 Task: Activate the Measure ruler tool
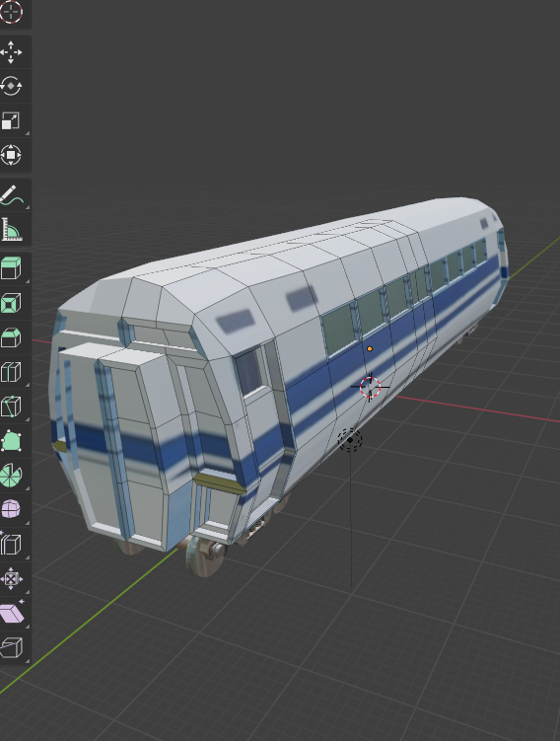tap(11, 230)
